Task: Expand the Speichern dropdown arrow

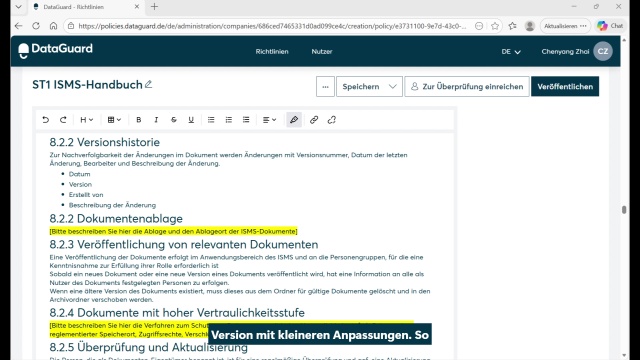Action: click(393, 87)
